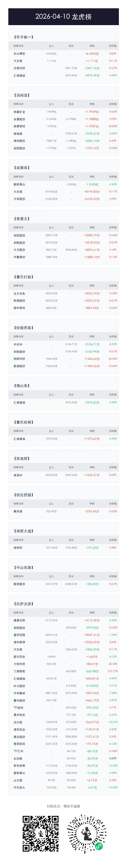The width and height of the screenshot is (127, 868).
Task: Open the 【章盟主】 section heading
Action: [22, 219]
